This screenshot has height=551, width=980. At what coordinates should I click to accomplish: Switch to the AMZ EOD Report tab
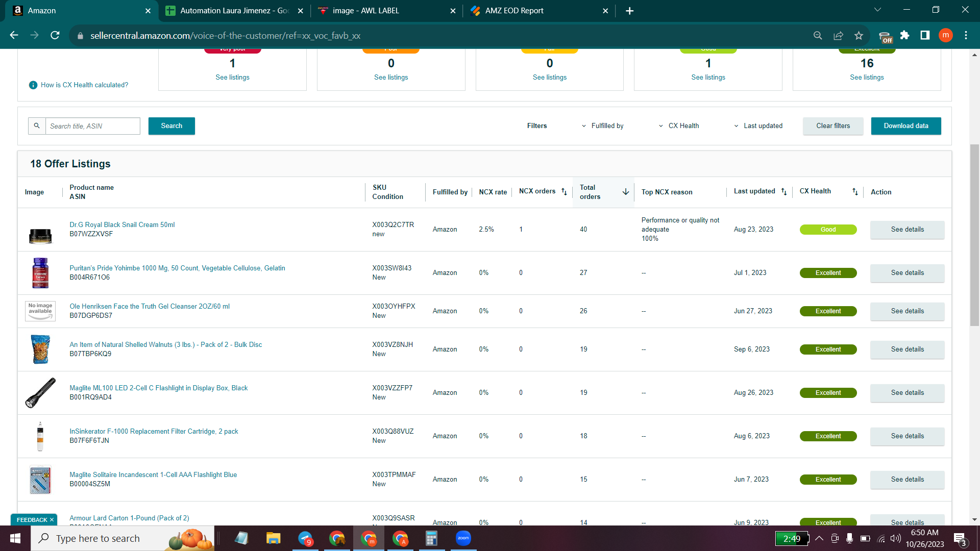click(x=539, y=11)
